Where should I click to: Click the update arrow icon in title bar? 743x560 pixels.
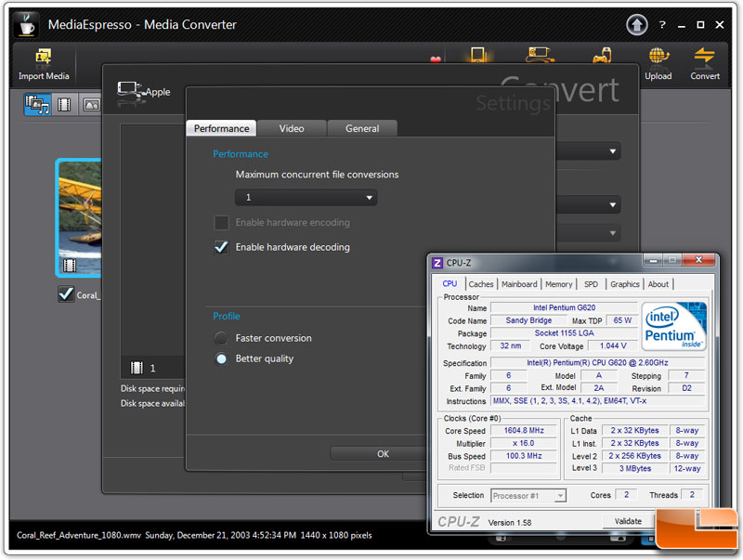(x=637, y=24)
